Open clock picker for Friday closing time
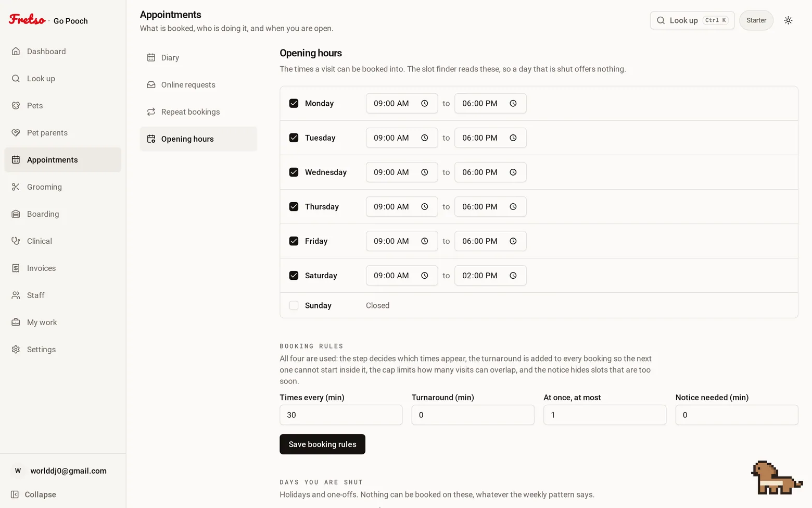Viewport: 812px width, 508px height. (x=513, y=241)
